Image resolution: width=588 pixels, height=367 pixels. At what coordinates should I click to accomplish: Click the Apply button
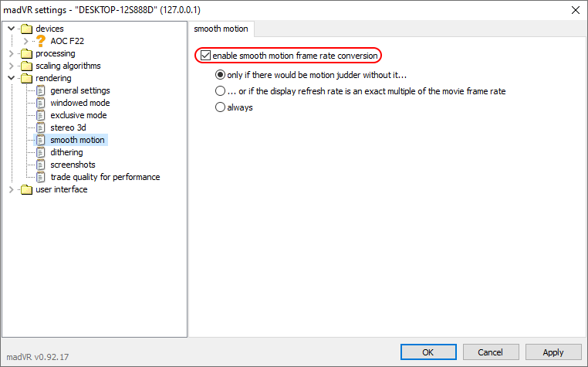tap(553, 352)
